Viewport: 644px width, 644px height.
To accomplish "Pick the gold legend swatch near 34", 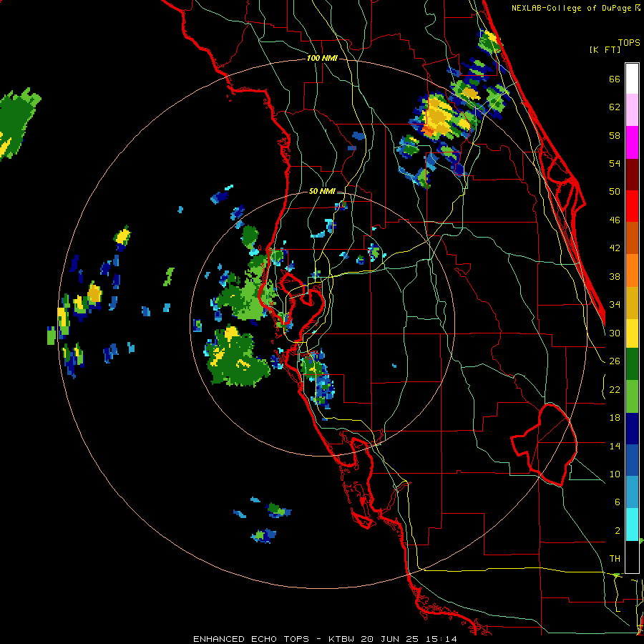I will (632, 302).
